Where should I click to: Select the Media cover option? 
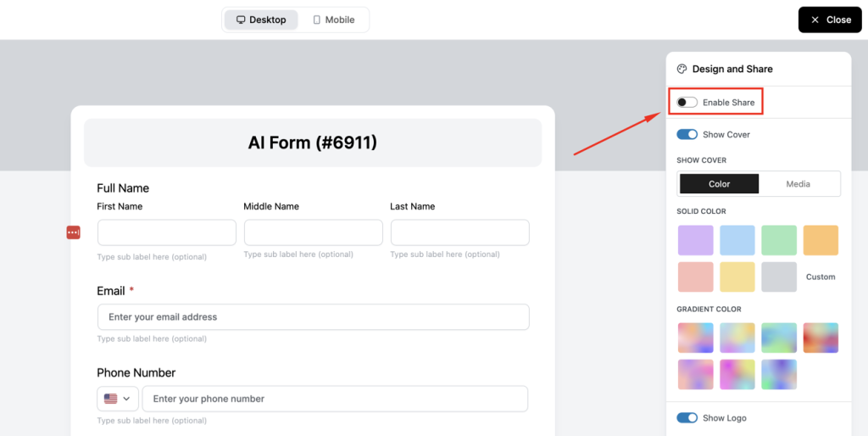pos(798,184)
